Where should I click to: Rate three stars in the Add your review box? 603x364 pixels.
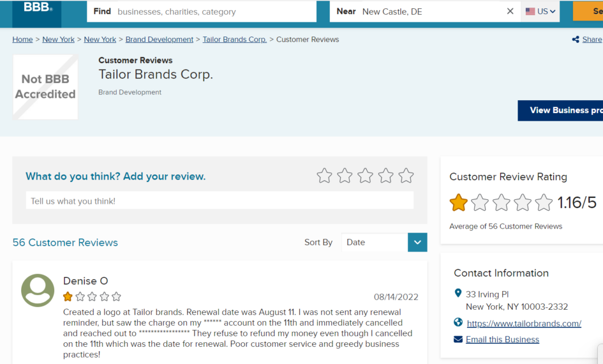click(x=365, y=176)
